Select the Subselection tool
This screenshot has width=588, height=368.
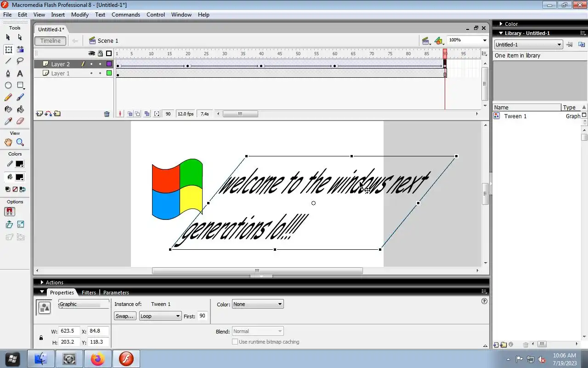click(x=20, y=37)
